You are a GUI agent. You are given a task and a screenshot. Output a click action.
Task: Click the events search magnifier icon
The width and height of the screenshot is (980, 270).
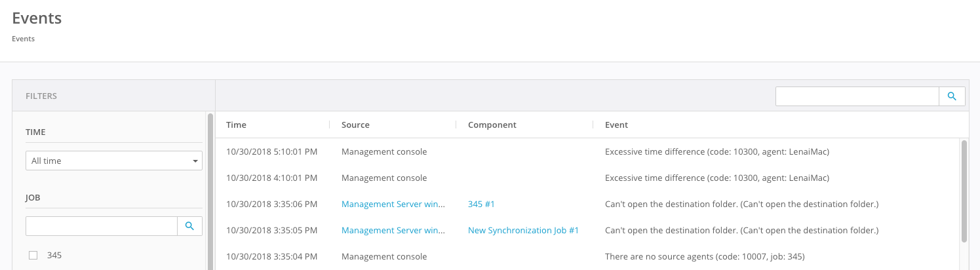click(952, 96)
